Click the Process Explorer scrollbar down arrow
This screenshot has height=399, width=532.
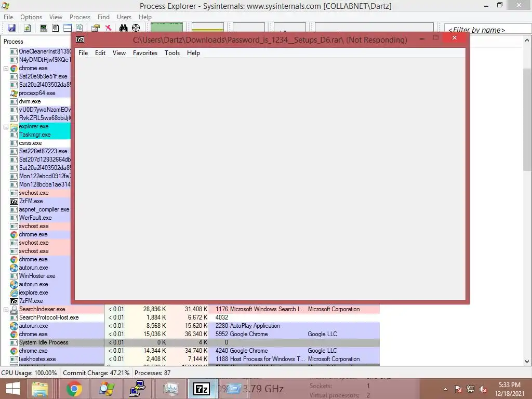[x=527, y=362]
